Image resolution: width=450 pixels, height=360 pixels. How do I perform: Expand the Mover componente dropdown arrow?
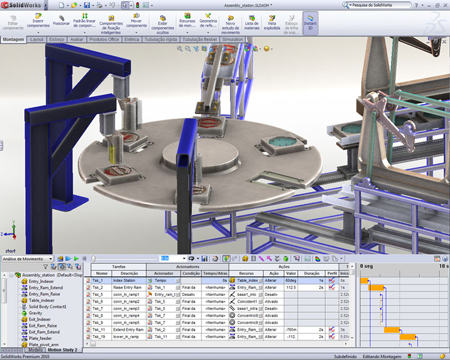click(x=136, y=33)
